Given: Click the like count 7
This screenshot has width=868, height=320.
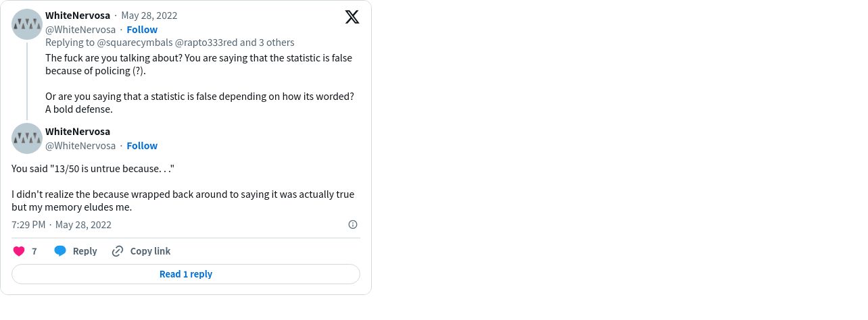Looking at the screenshot, I should [x=34, y=251].
